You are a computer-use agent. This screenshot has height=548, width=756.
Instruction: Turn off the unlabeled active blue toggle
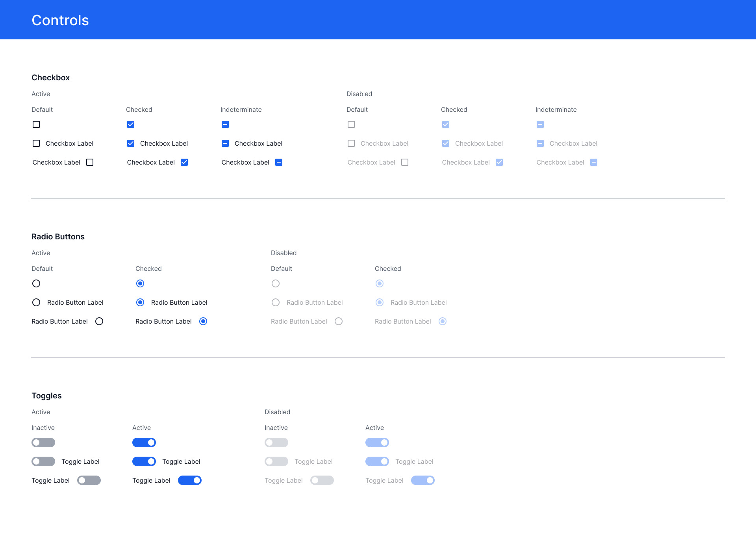[144, 442]
